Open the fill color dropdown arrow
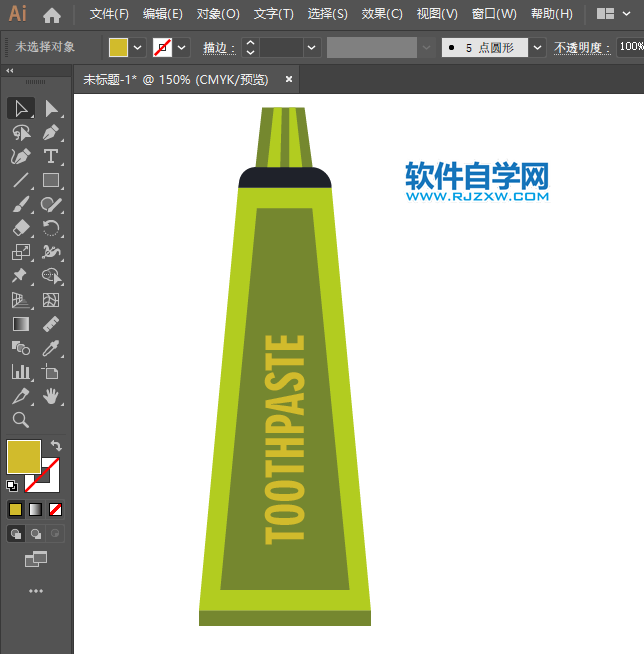 tap(138, 48)
